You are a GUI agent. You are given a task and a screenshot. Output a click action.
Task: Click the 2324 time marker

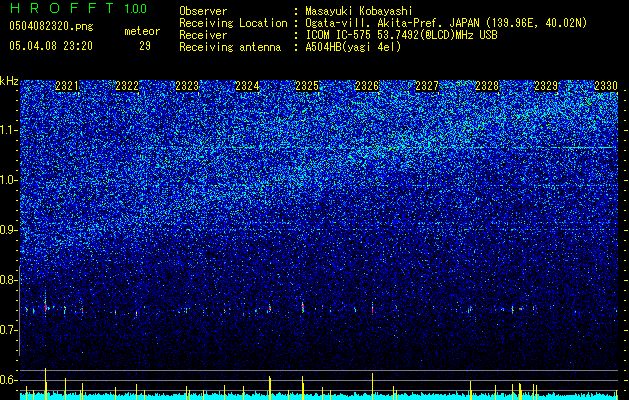(247, 86)
